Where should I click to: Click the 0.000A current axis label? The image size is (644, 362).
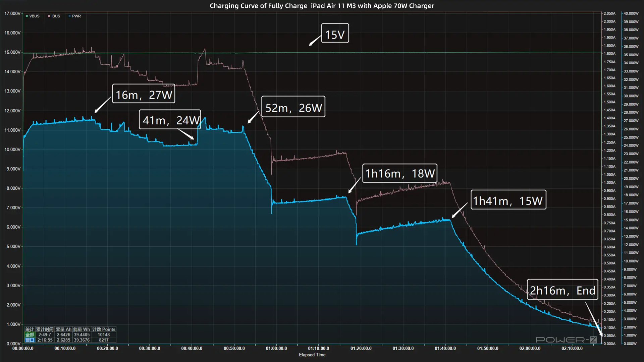pos(609,344)
